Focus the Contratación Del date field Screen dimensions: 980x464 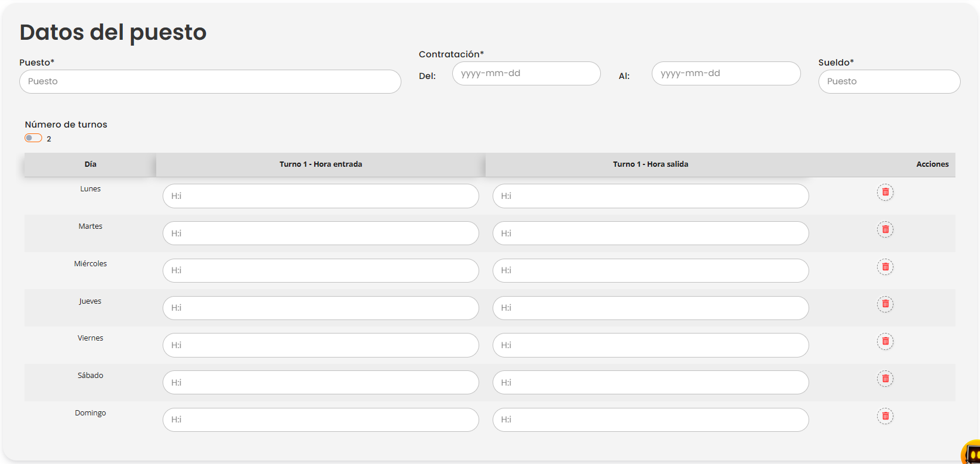(x=526, y=73)
